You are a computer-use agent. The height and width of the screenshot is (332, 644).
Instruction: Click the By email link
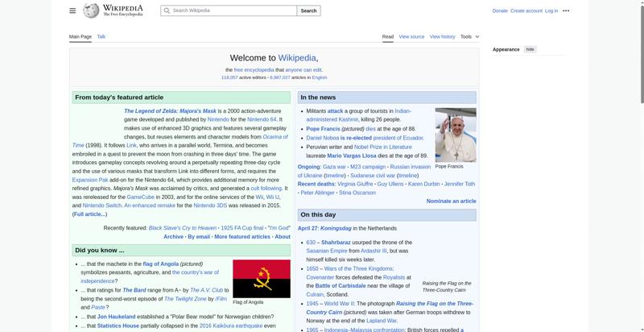(x=199, y=237)
